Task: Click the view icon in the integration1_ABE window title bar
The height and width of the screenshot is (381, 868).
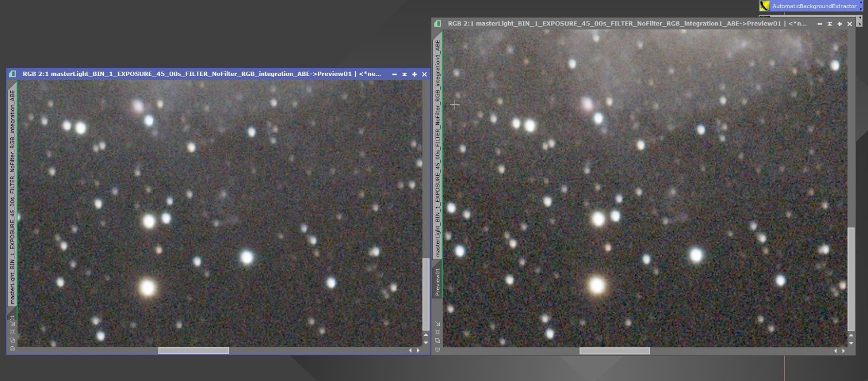Action: click(438, 24)
